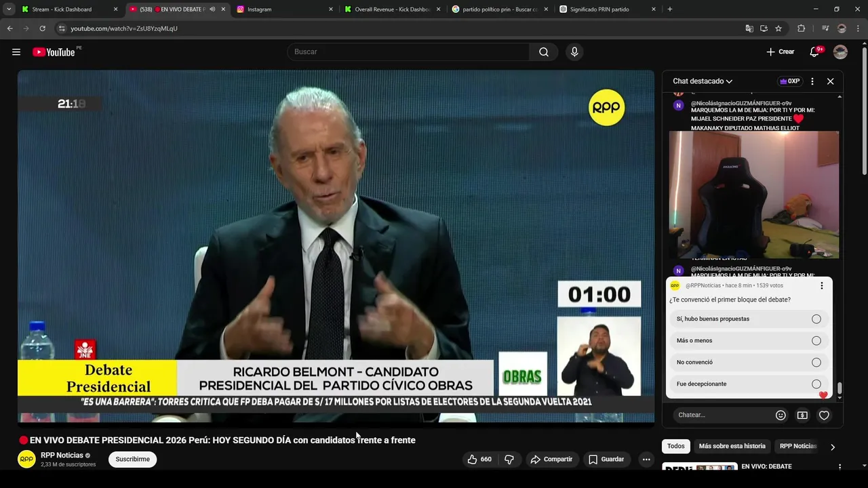Select RPP Noticias filter chip
Viewport: 868px width, 488px height.
(x=797, y=447)
